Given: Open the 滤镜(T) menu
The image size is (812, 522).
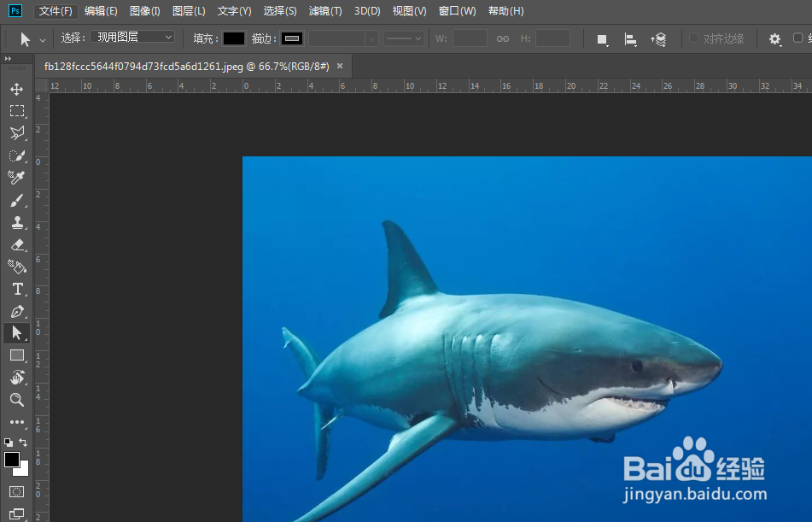Looking at the screenshot, I should 324,11.
